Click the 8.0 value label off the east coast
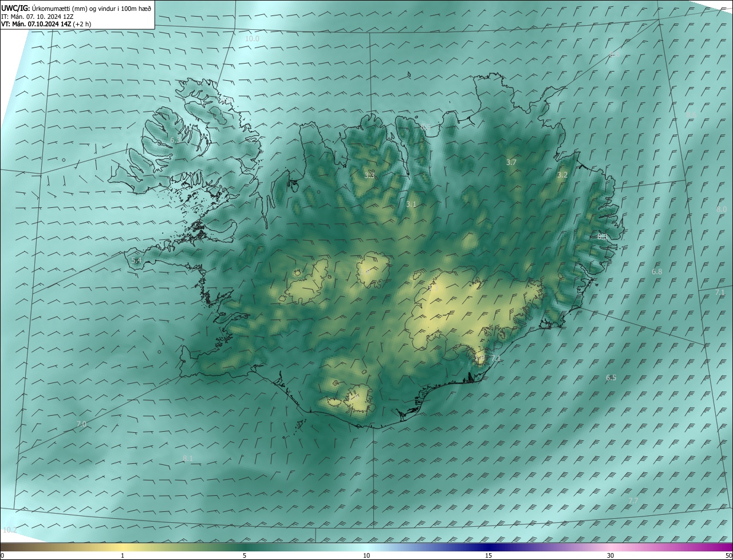Screen dimensions: 733x560 [722, 210]
